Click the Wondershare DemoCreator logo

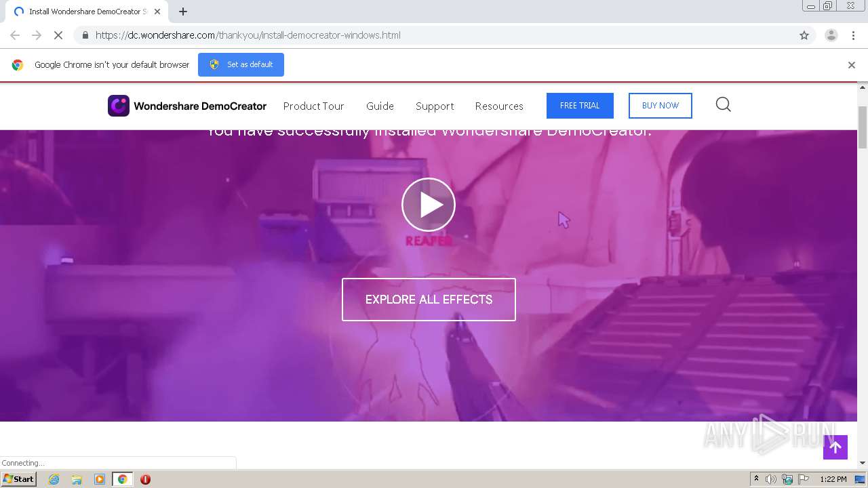coord(187,106)
